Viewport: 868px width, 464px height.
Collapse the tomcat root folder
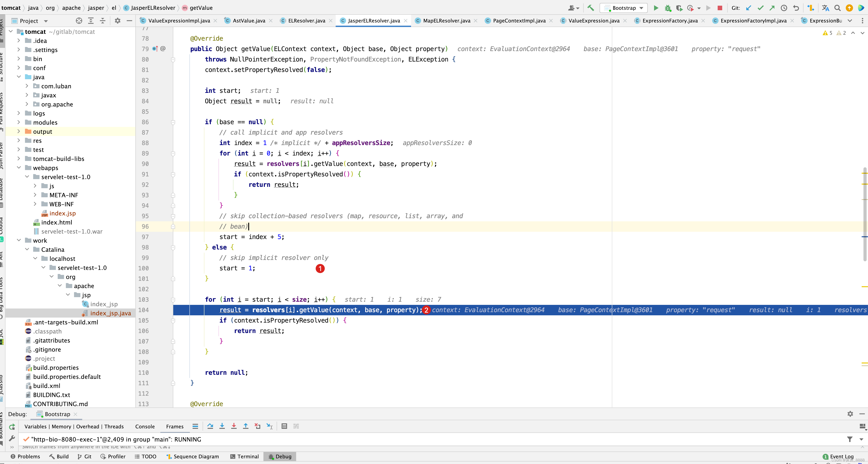(x=11, y=31)
